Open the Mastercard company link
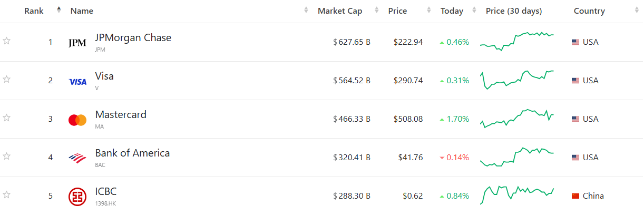The width and height of the screenshot is (644, 215). pos(121,114)
